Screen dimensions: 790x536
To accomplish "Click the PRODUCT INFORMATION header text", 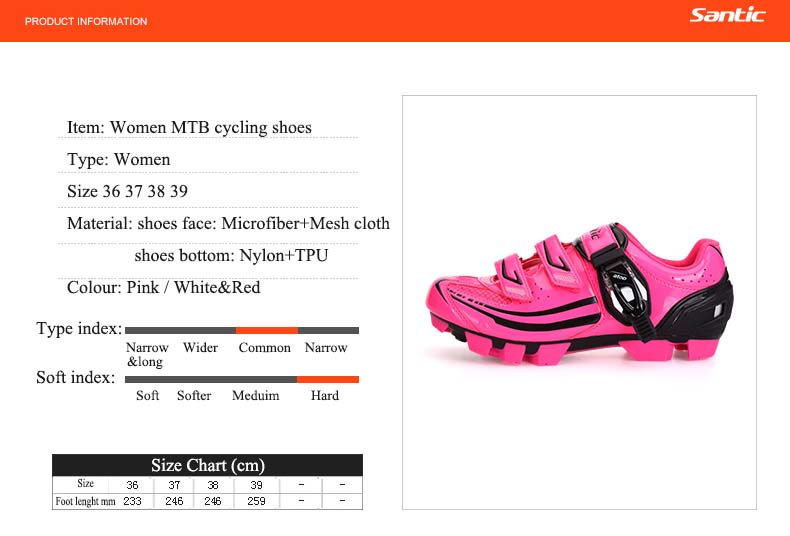I will click(86, 22).
